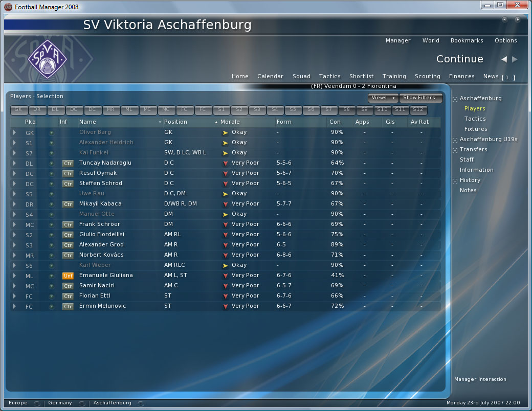
Task: Expand the Transfers tree node
Action: (455, 150)
